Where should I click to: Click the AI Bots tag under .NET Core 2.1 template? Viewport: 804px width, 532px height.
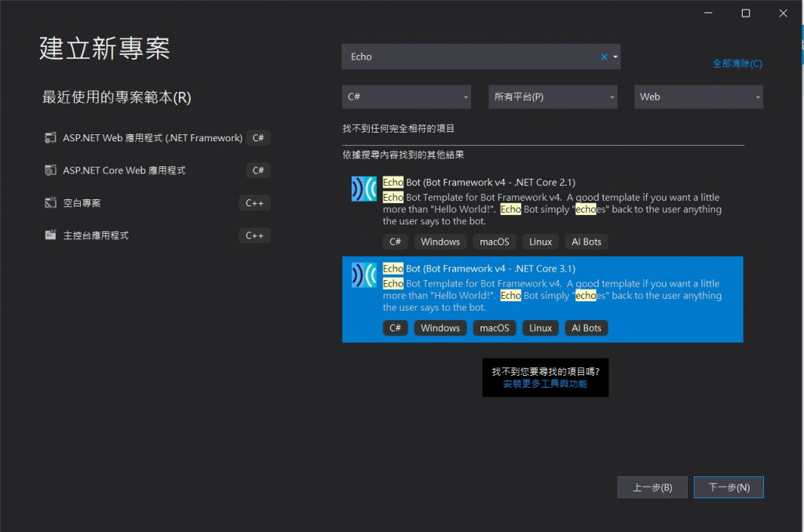[x=586, y=242]
